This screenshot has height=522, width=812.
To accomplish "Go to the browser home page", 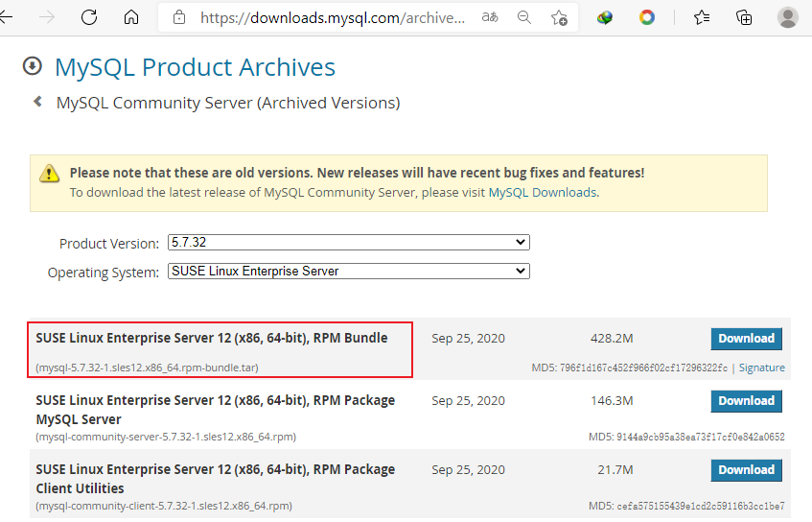I will [131, 17].
